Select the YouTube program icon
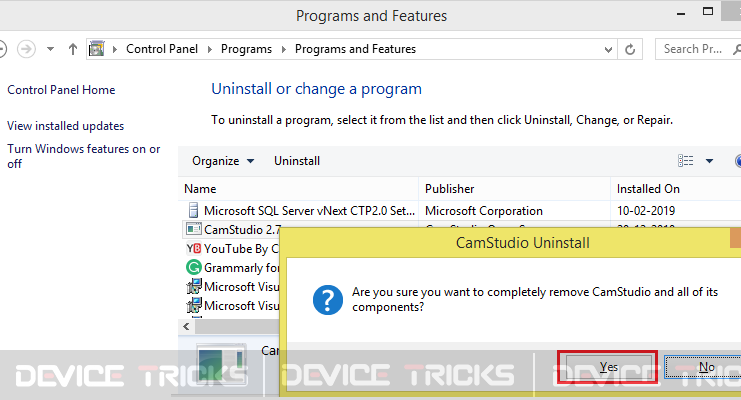This screenshot has width=741, height=400. click(x=194, y=249)
